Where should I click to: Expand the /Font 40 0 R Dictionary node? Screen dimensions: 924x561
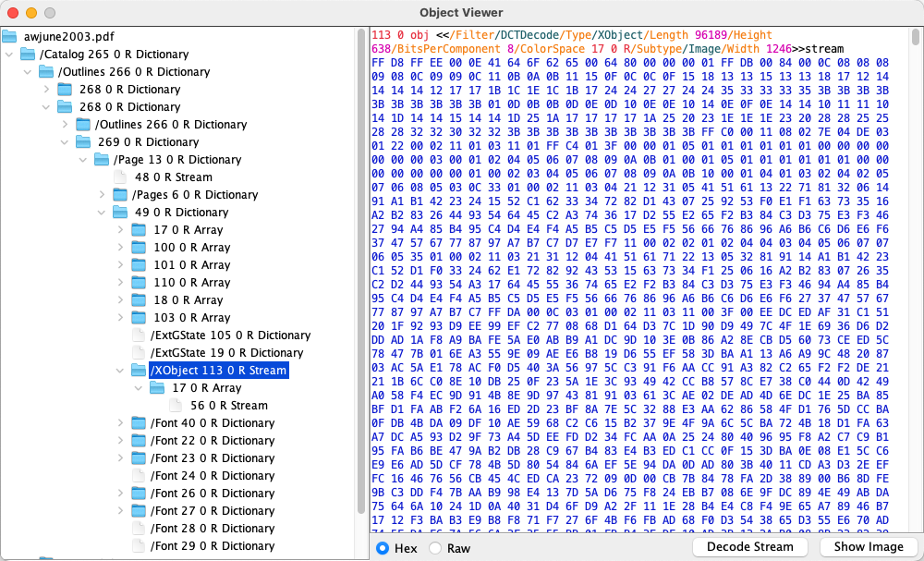[x=122, y=423]
